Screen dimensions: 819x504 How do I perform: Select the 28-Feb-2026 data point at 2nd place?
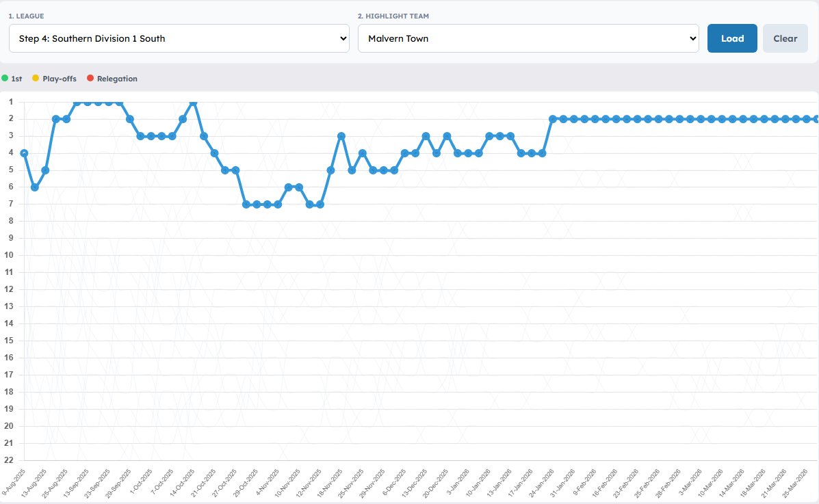pyautogui.click(x=679, y=119)
